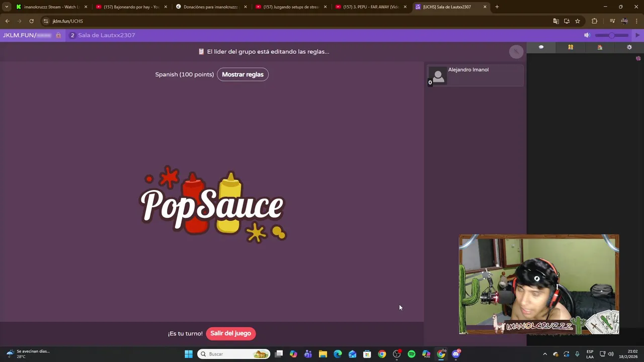
Task: Click the translate page icon
Action: pyautogui.click(x=556, y=21)
